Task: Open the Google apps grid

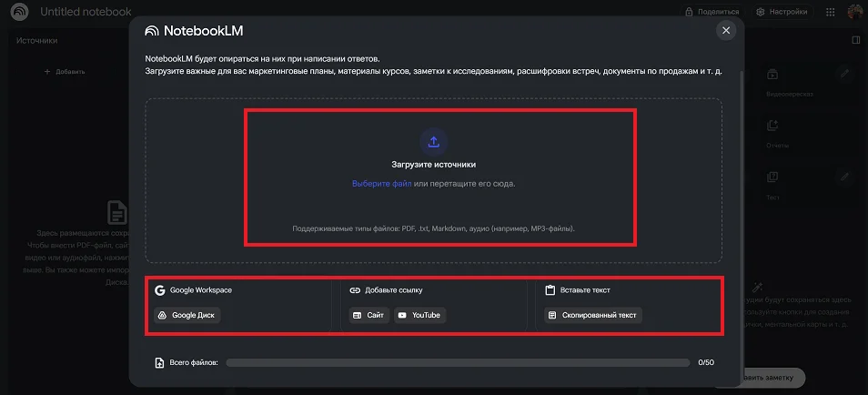Action: pyautogui.click(x=830, y=12)
